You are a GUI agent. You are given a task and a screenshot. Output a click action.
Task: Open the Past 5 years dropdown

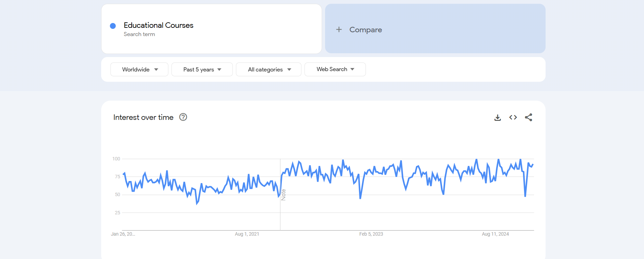[x=202, y=69]
